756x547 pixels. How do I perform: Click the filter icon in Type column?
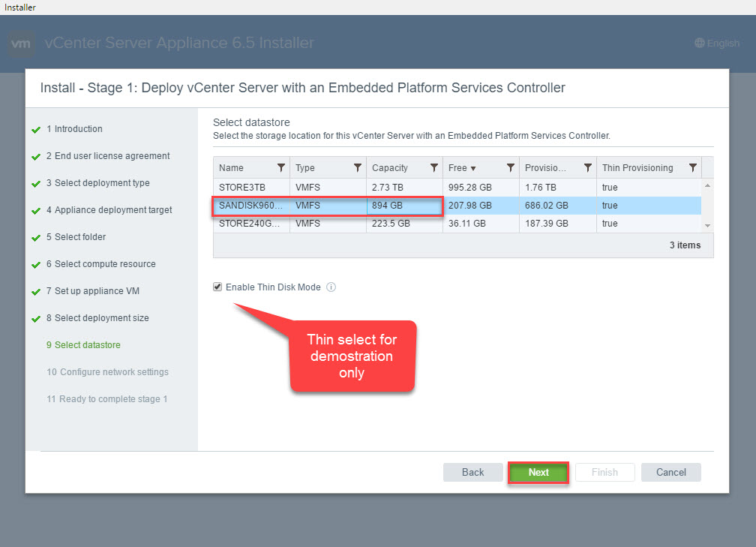[358, 168]
